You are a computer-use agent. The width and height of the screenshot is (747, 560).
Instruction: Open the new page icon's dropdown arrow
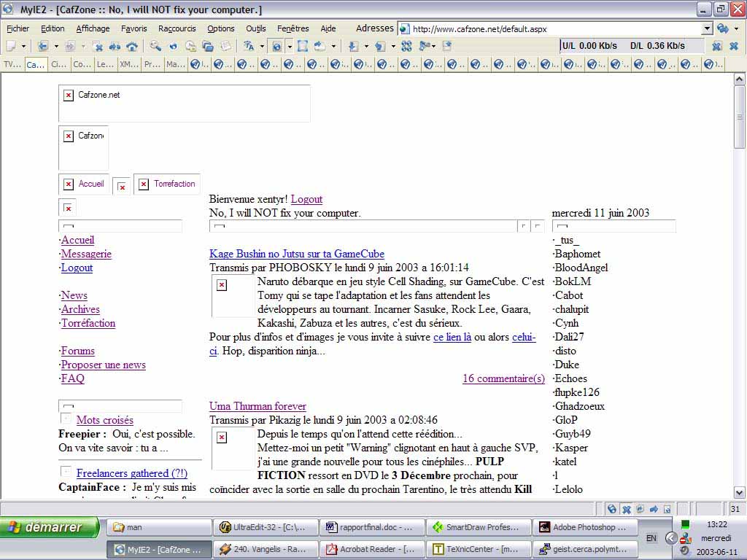[x=24, y=46]
